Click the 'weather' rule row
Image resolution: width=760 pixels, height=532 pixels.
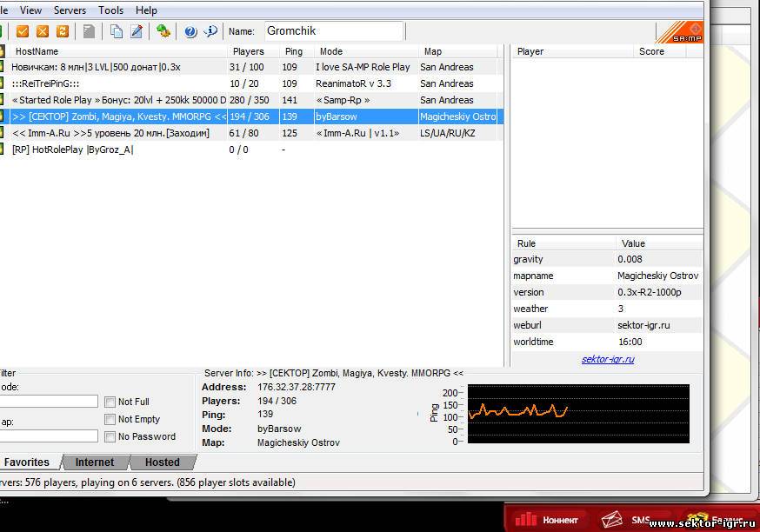click(607, 309)
